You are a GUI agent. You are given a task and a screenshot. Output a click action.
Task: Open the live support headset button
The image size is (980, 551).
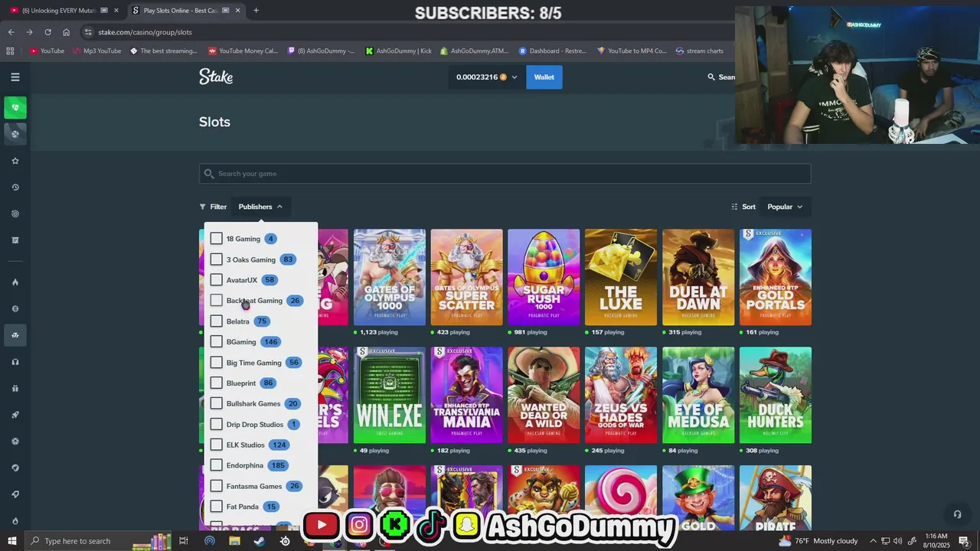click(956, 514)
